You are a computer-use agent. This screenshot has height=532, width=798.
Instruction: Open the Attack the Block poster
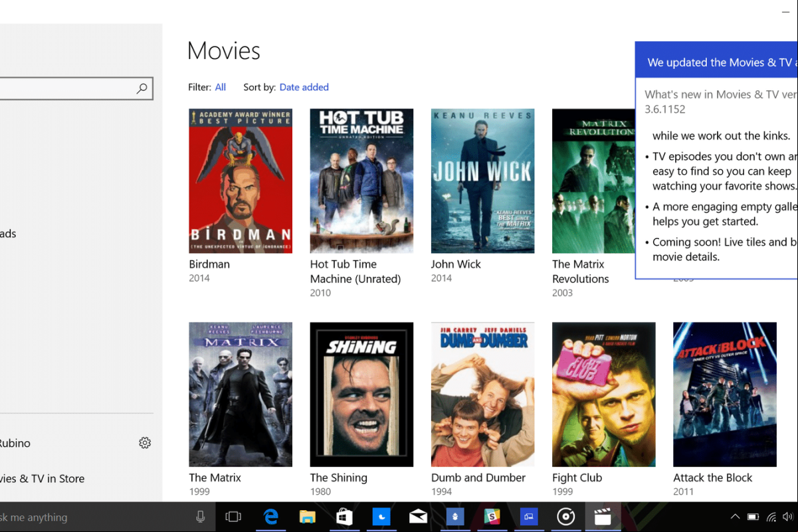[x=725, y=395]
